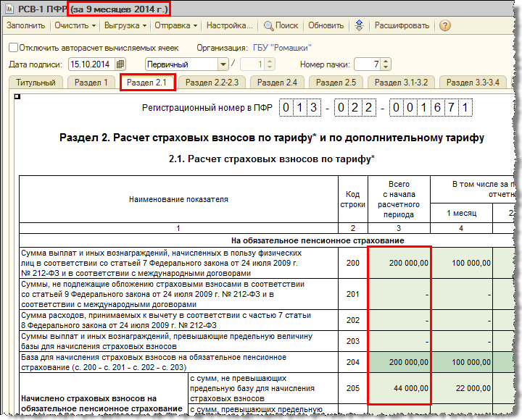Viewport: 522px width, 420px height.
Task: Increase the correction number spinner
Action: pyautogui.click(x=269, y=62)
